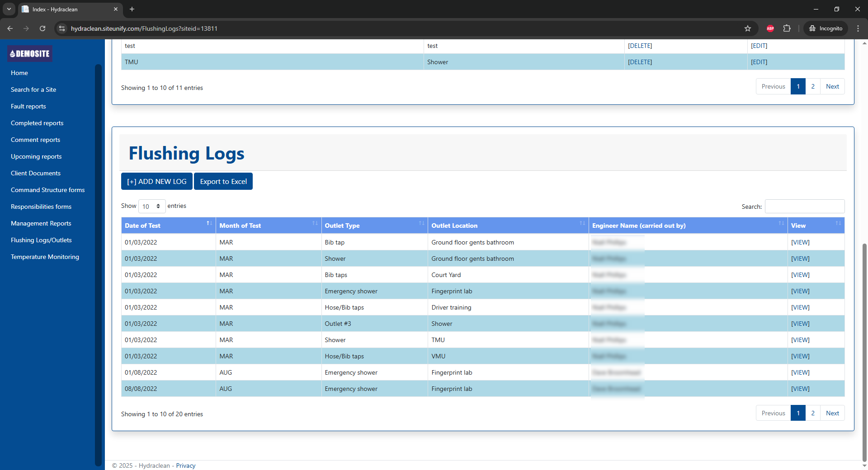Edit the test outlet row
Image resolution: width=868 pixels, height=470 pixels.
coord(759,46)
